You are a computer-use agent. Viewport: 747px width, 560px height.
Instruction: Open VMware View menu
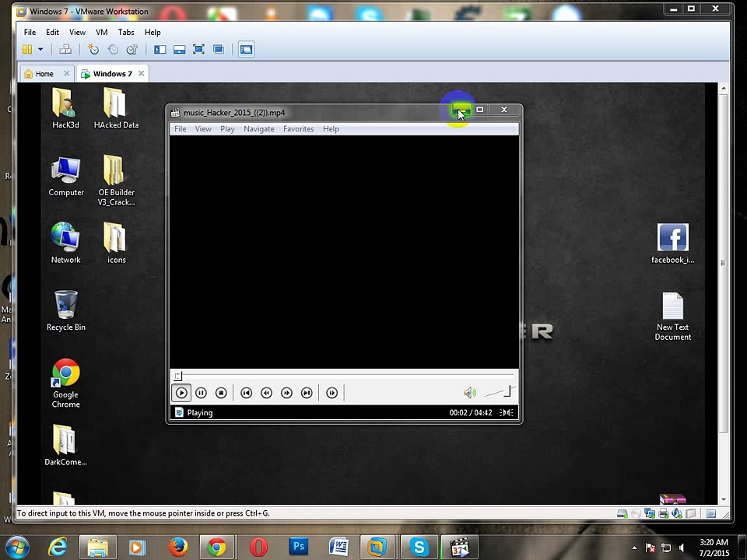click(77, 33)
